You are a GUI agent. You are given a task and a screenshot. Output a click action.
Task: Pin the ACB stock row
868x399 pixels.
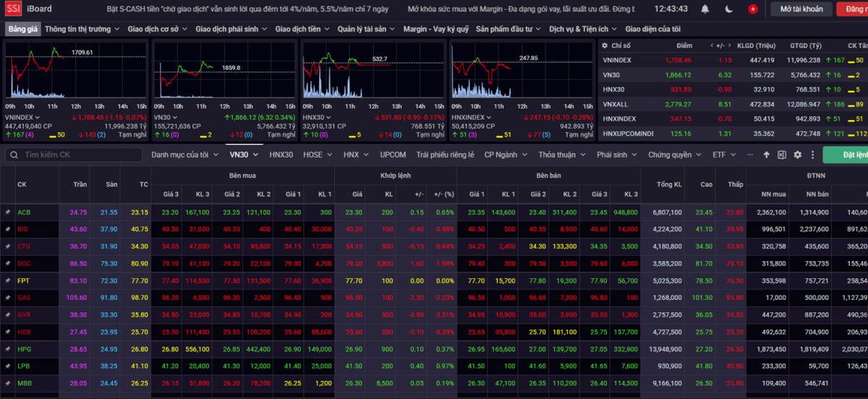(8, 213)
